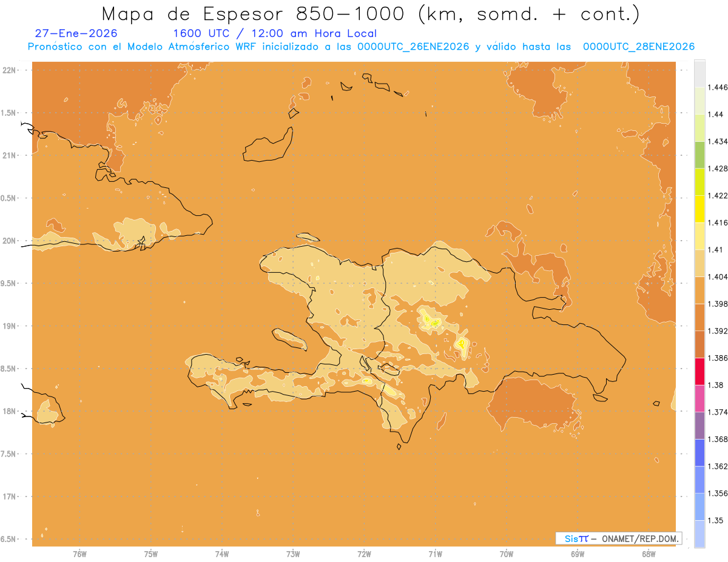This screenshot has height=562, width=728.
Task: Click the '70W' longitude axis label
Action: (x=506, y=554)
